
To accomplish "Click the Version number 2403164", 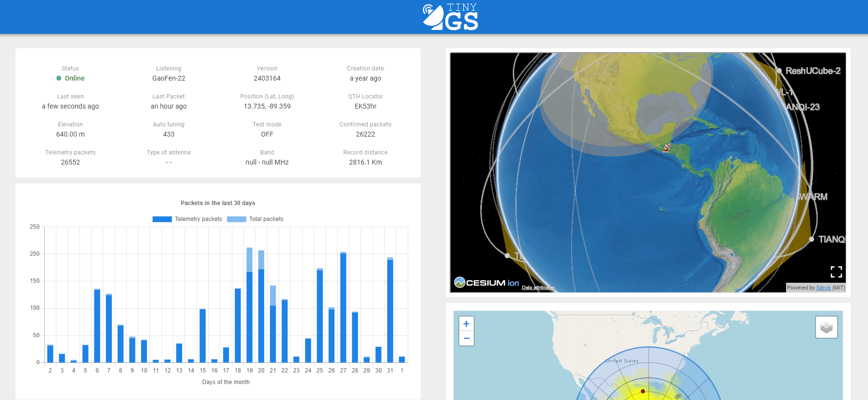I will point(267,78).
